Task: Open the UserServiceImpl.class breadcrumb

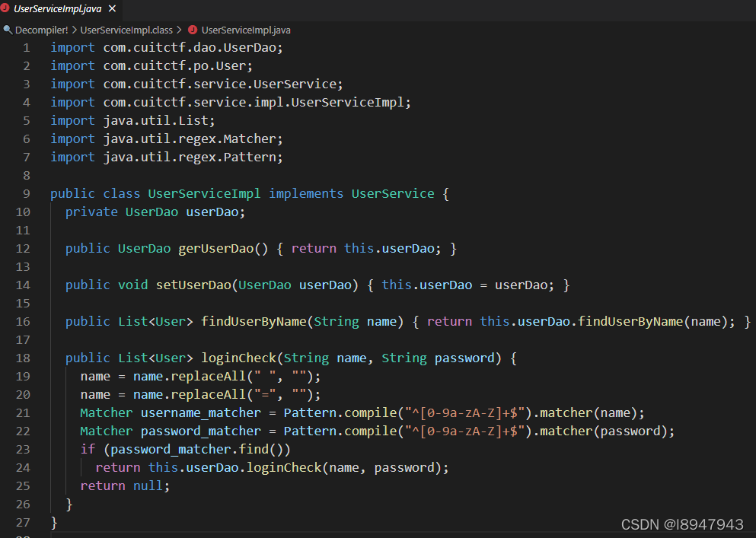Action: click(126, 30)
